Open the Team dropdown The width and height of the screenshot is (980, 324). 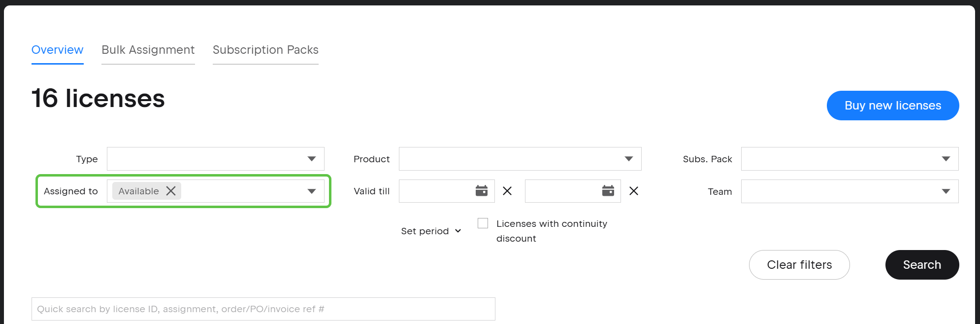click(946, 191)
